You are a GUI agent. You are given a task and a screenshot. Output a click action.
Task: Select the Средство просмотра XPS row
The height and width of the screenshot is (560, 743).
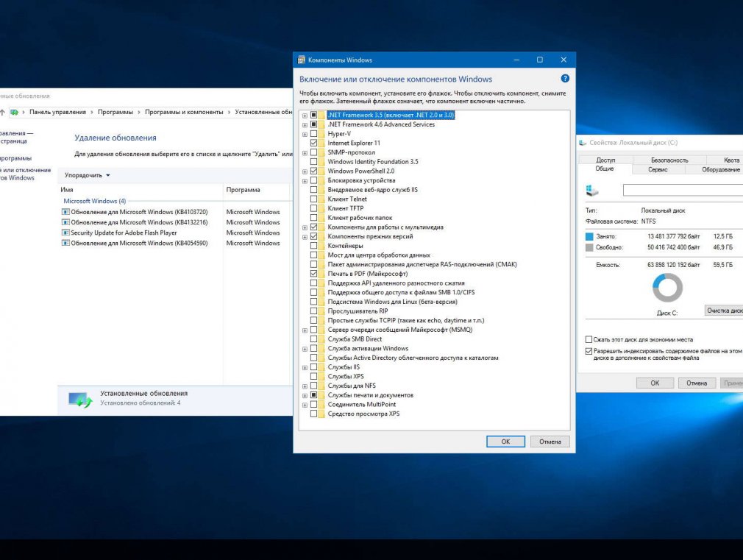[363, 414]
